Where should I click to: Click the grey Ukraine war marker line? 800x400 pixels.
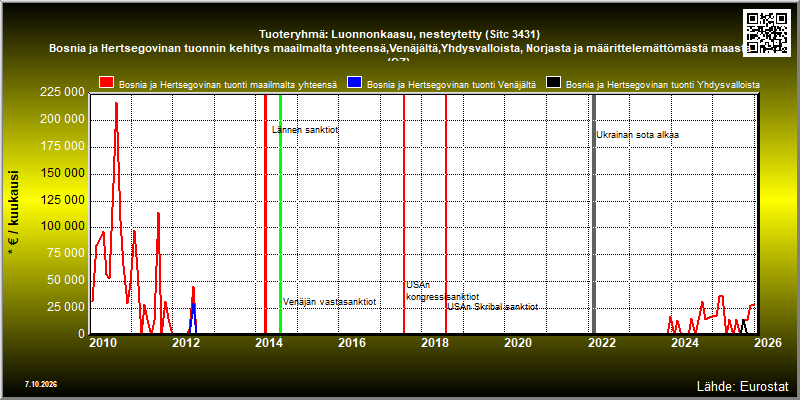click(594, 214)
